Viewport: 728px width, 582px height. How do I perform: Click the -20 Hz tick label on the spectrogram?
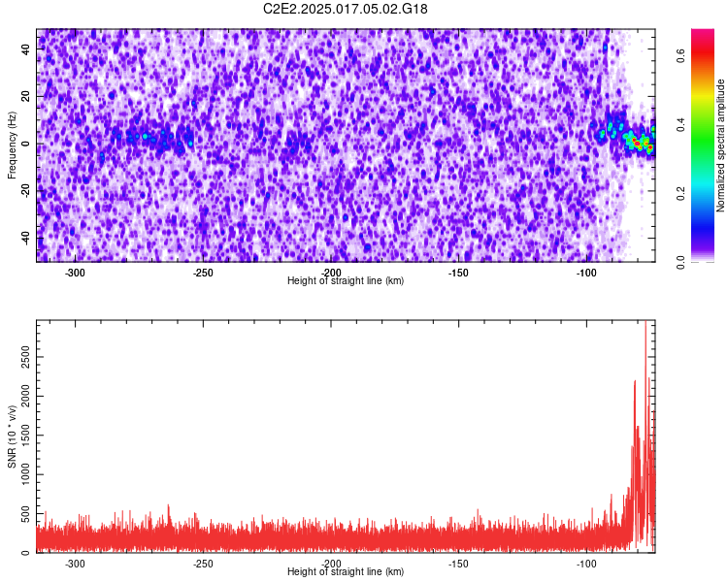tap(26, 190)
